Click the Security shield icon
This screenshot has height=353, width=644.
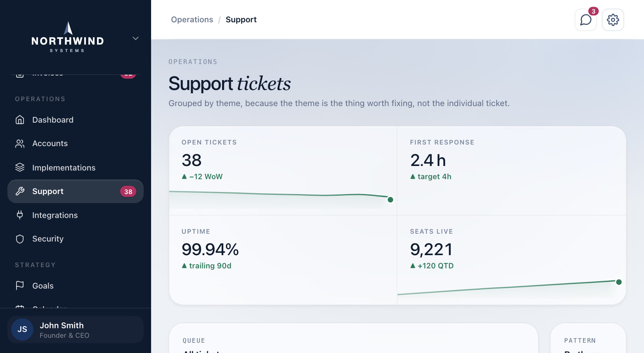point(20,239)
